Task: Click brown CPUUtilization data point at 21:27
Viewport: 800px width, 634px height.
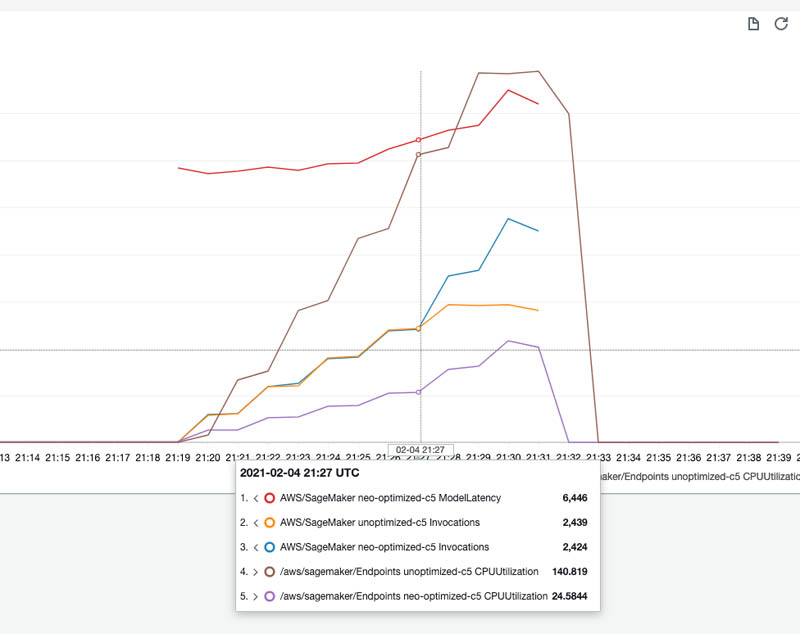Action: tap(418, 155)
